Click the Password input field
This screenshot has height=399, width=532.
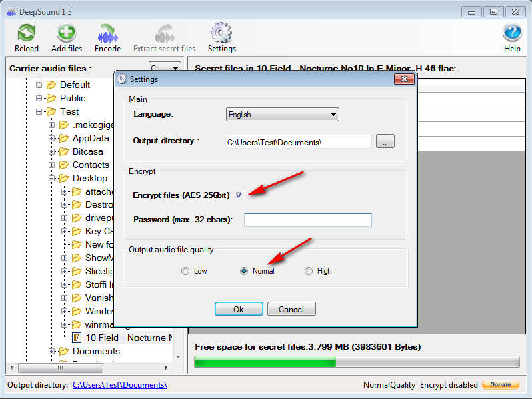pos(308,220)
